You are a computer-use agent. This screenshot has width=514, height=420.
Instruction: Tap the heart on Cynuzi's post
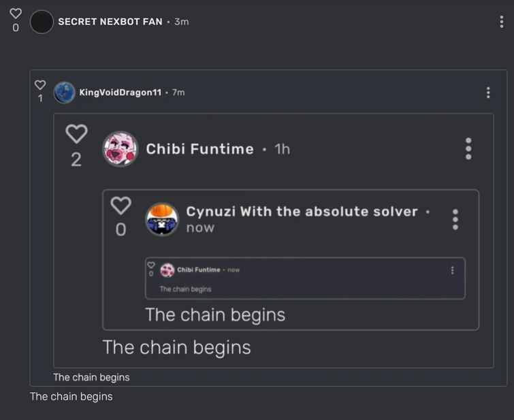121,206
